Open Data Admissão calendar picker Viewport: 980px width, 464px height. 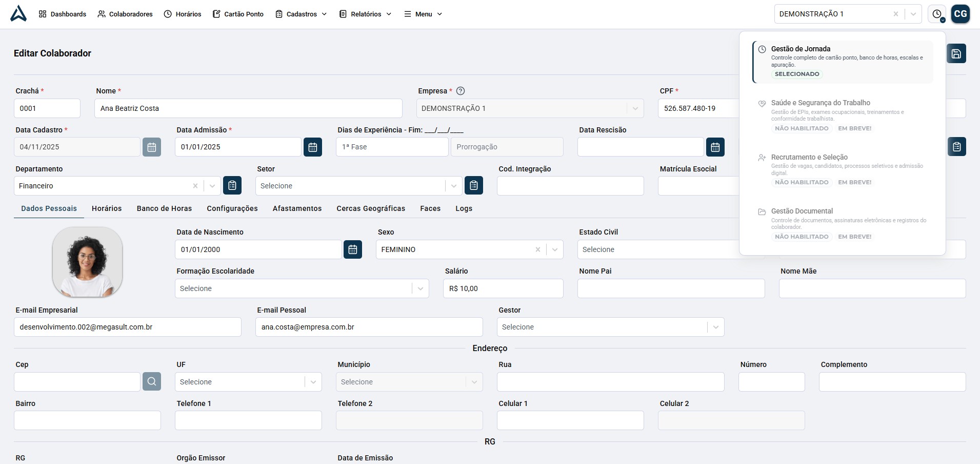(313, 147)
